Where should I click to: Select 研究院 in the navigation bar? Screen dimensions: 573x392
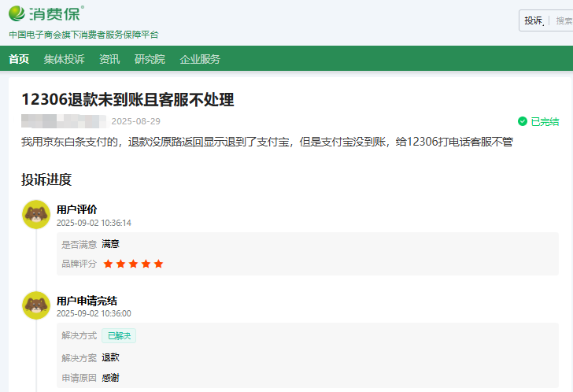click(150, 59)
